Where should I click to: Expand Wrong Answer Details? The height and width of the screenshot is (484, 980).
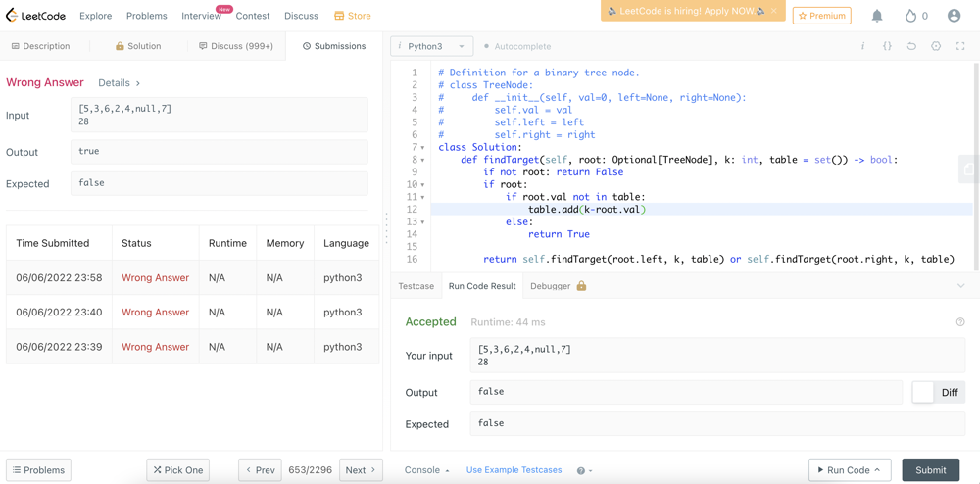(x=120, y=83)
